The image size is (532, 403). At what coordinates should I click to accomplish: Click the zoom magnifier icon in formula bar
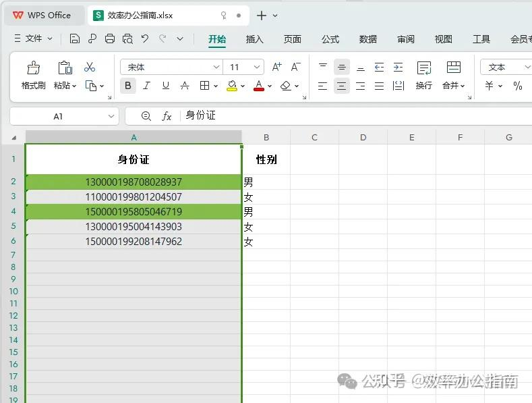click(x=146, y=116)
